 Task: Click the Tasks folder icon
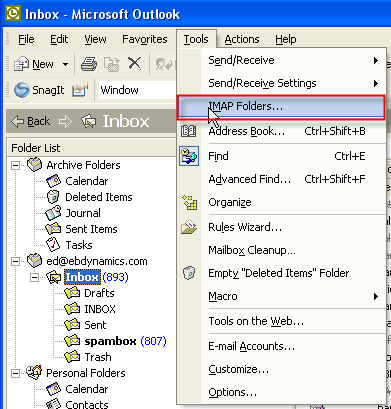click(x=53, y=245)
